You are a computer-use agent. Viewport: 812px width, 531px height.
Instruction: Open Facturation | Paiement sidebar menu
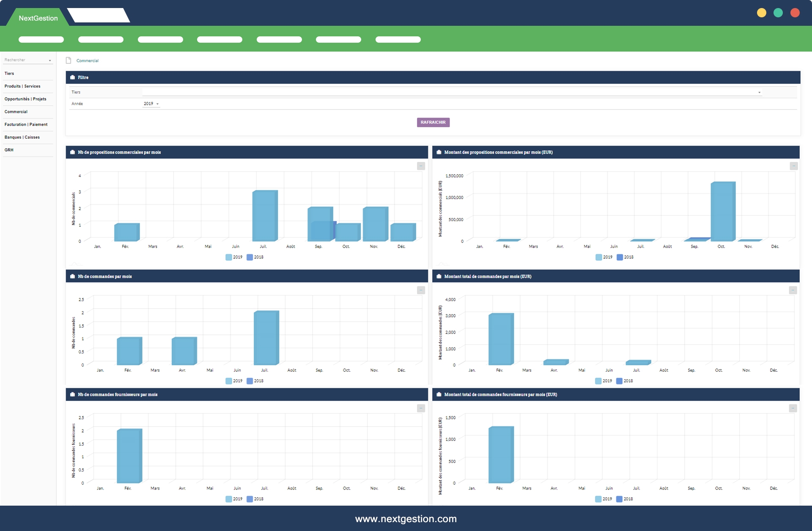(x=26, y=124)
